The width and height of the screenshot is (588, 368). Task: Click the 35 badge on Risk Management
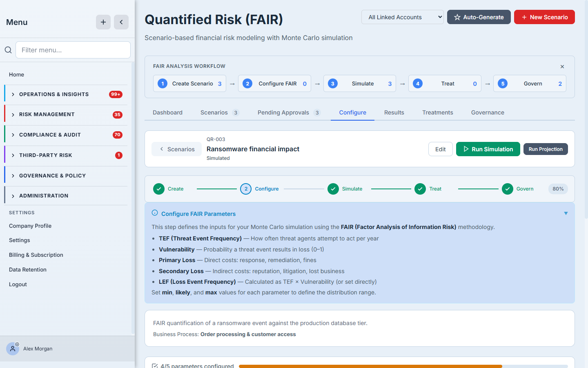(118, 114)
